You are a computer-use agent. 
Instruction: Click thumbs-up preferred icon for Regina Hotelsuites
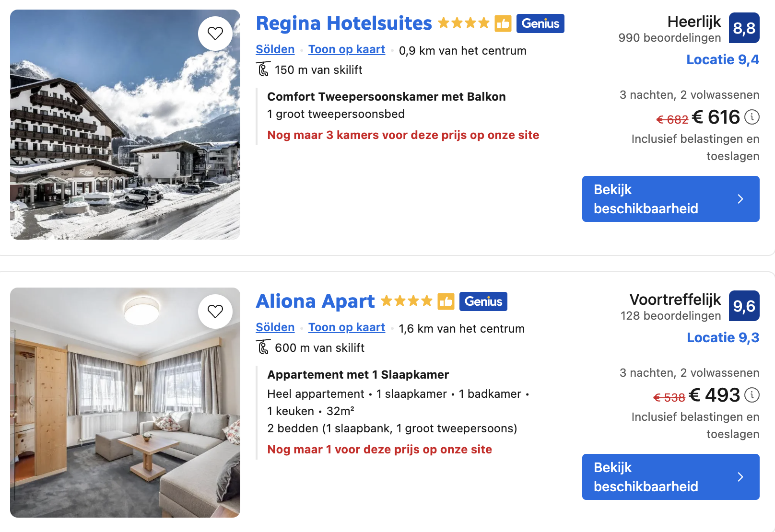coord(503,23)
